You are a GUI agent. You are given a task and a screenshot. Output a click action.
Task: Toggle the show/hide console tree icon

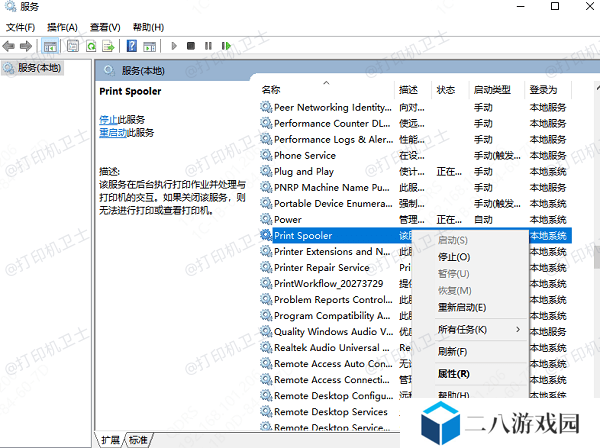pyautogui.click(x=50, y=46)
